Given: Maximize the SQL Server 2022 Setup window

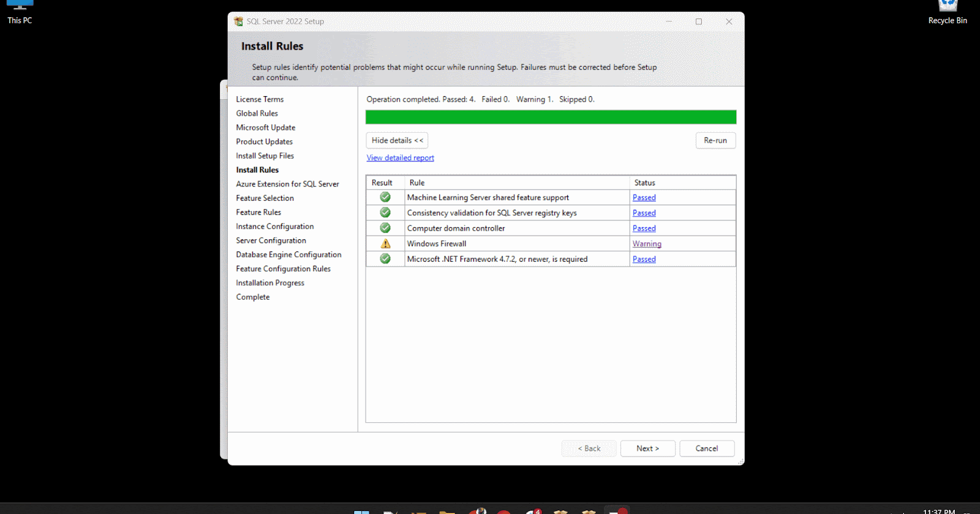Looking at the screenshot, I should click(698, 21).
